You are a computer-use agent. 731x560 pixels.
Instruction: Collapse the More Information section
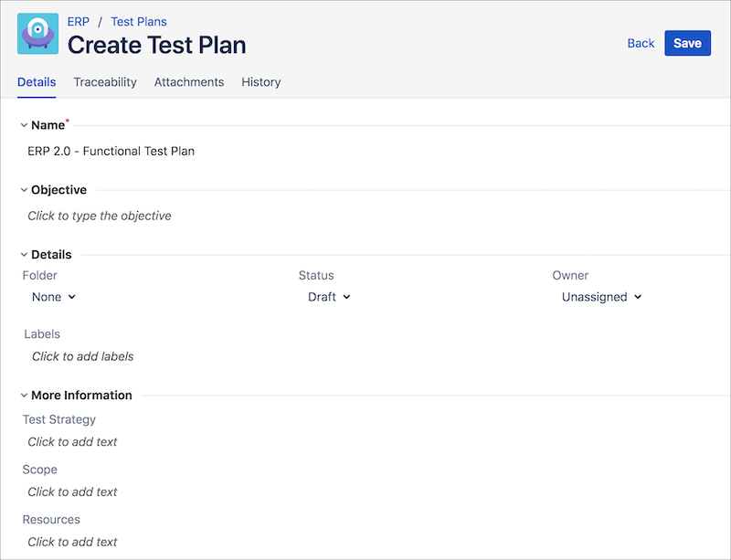[24, 396]
